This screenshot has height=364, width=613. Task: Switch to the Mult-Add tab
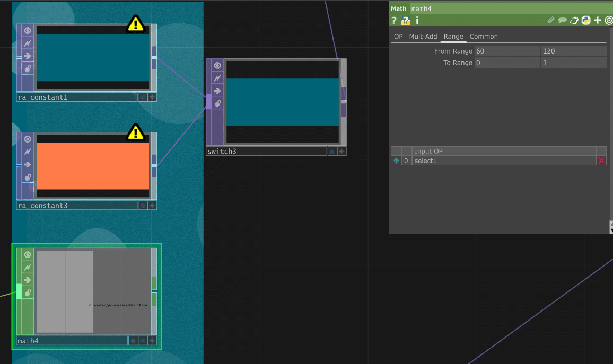point(423,37)
